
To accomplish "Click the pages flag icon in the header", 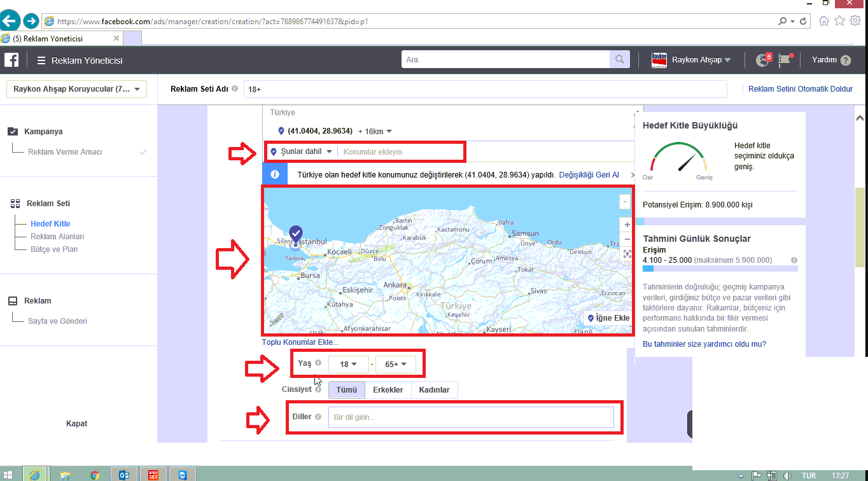I will (784, 60).
